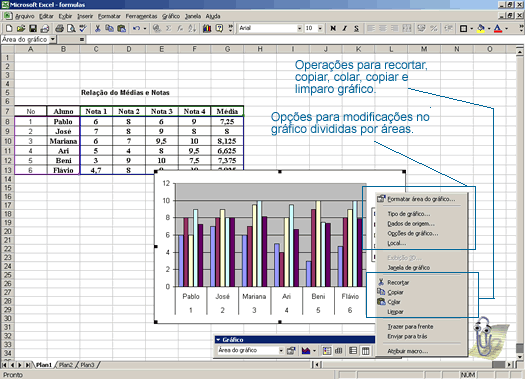The image size is (525, 379).
Task: Open the Font Color dropdown arrow
Action: pos(507,28)
